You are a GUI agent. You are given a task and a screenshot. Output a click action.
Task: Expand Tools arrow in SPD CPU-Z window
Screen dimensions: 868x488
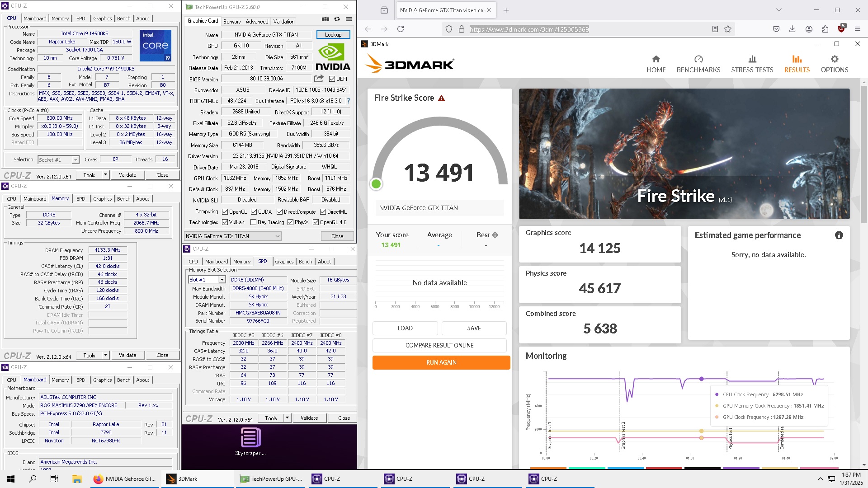tap(287, 418)
